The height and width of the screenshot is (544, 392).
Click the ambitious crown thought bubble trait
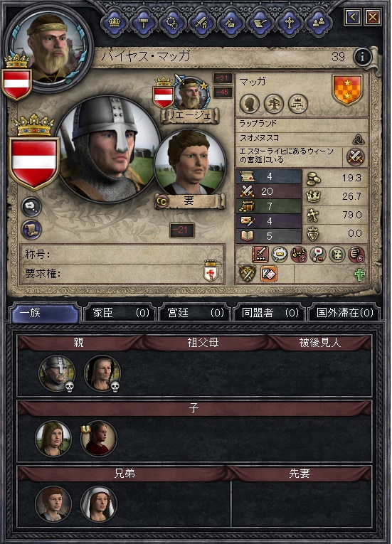[280, 255]
